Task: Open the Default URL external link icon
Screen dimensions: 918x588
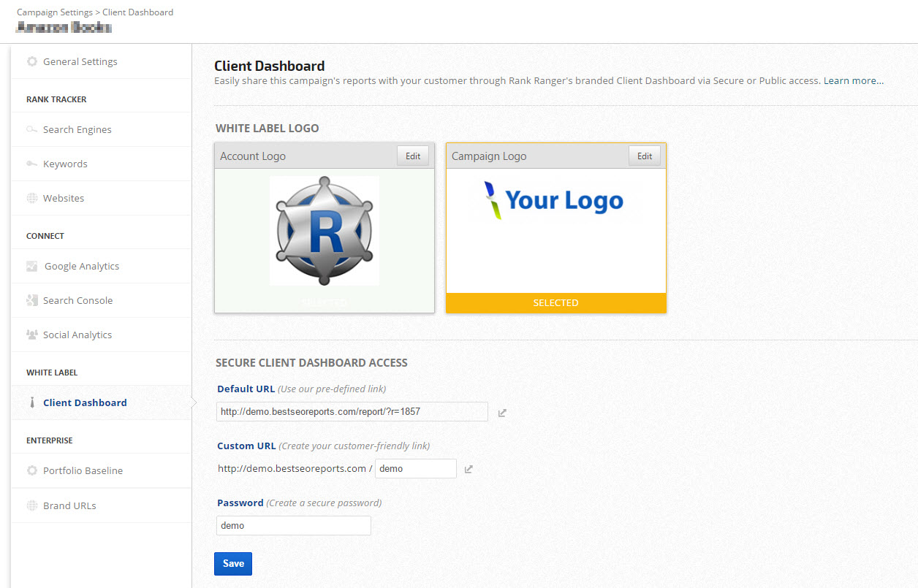Action: pos(502,413)
